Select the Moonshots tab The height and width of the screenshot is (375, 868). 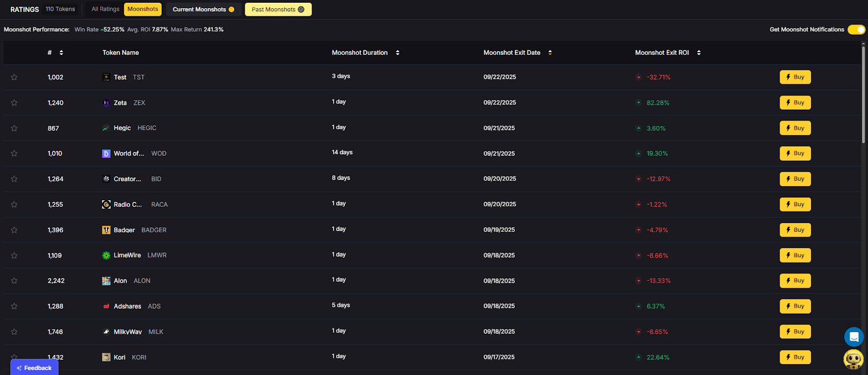(143, 9)
